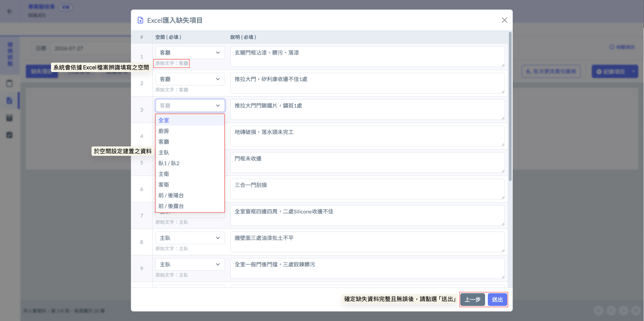The width and height of the screenshot is (644, 321).
Task: Open the archive box icon in left sidebar
Action: 9,118
